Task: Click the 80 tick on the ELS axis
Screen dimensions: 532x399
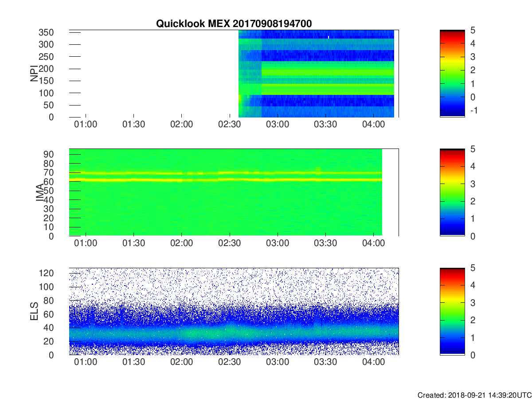Action: click(49, 301)
